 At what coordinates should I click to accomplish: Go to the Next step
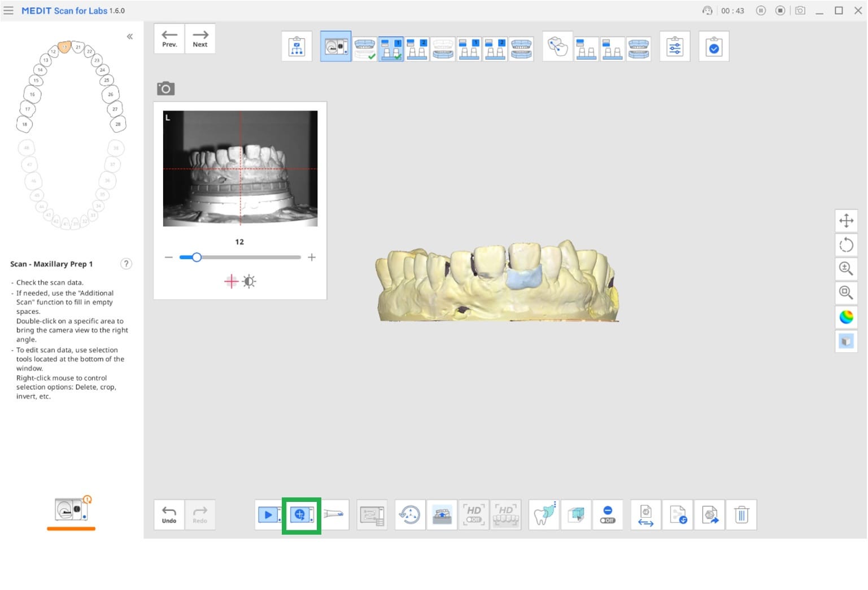pyautogui.click(x=200, y=38)
